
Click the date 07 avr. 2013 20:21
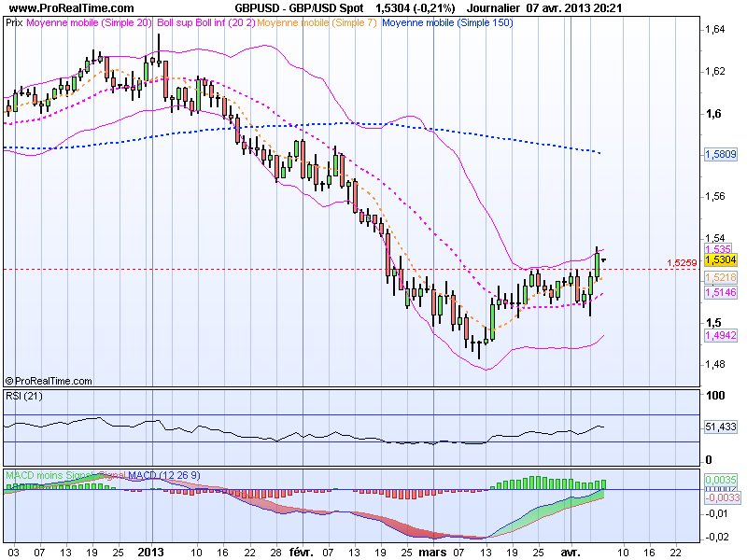pyautogui.click(x=573, y=8)
